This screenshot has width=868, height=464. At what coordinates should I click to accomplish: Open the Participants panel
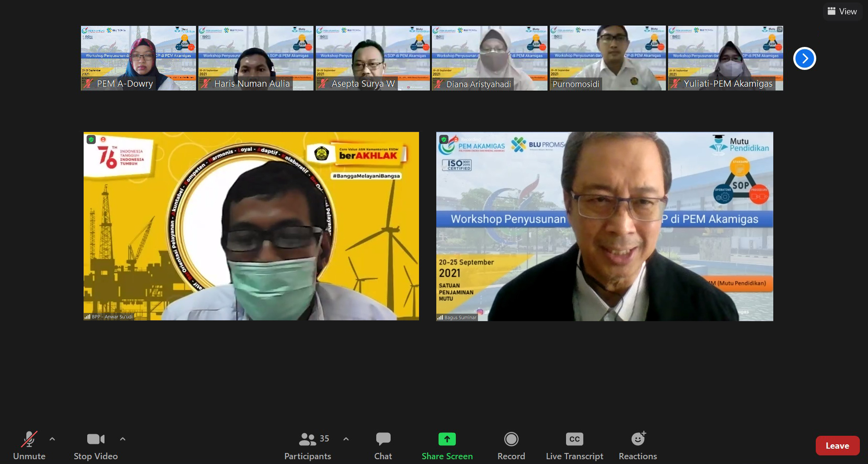(308, 446)
